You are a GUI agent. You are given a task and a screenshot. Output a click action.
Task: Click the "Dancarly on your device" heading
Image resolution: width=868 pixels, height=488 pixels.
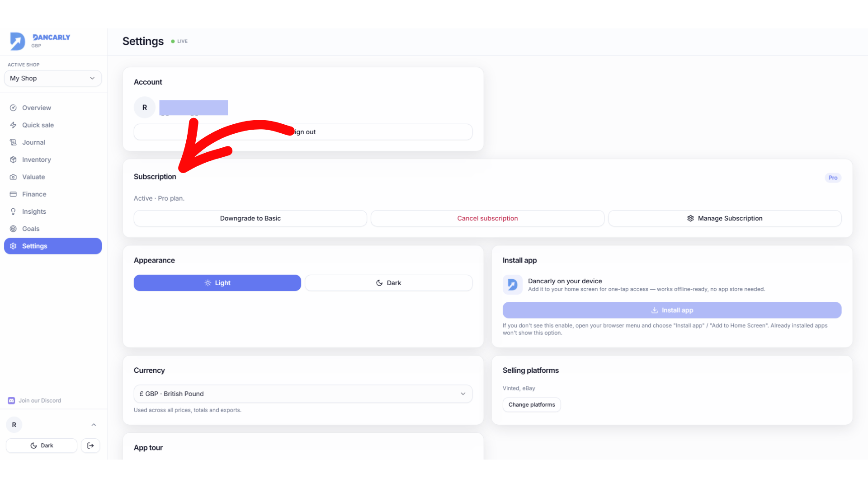565,281
